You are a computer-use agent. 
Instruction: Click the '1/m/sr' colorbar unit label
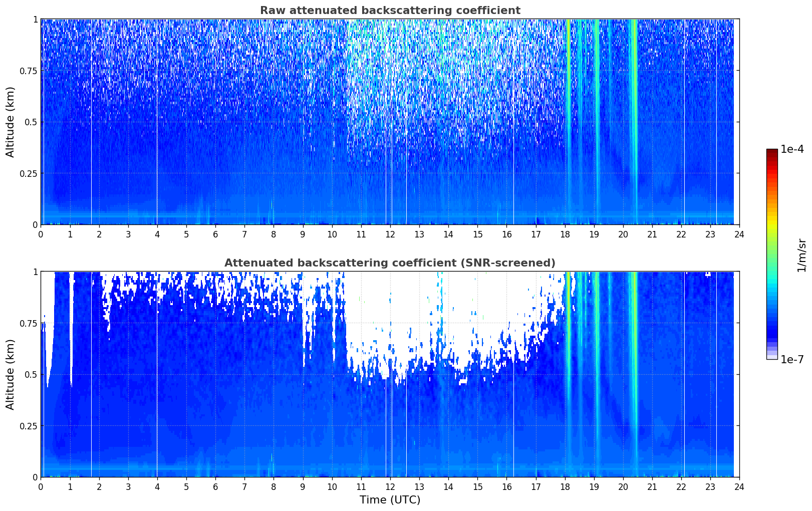[x=801, y=254]
